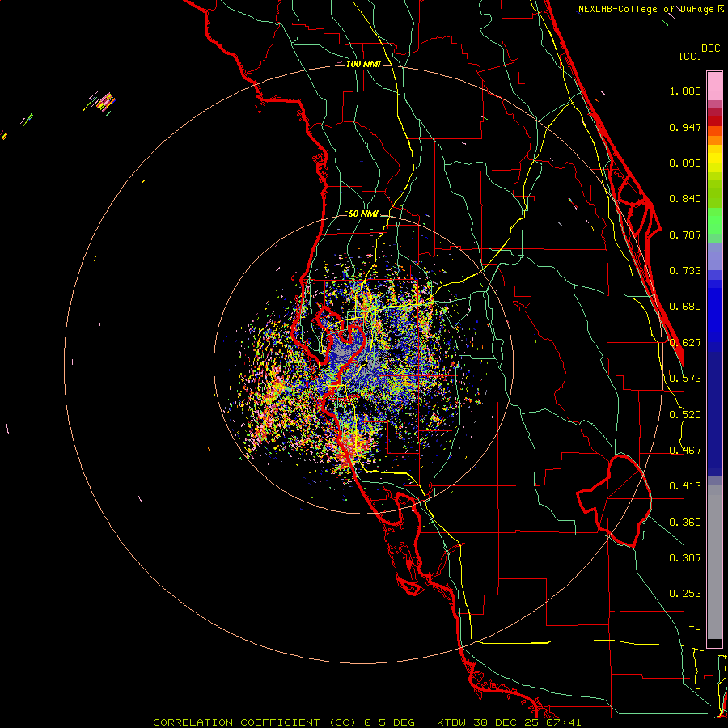This screenshot has height=728, width=728.
Task: Select the 0.680 color scale value
Action: tap(685, 307)
